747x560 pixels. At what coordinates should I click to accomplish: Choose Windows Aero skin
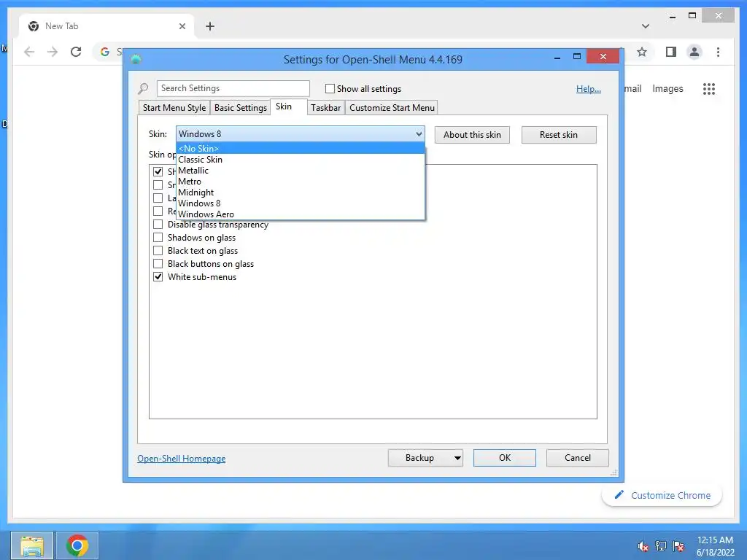click(300, 214)
